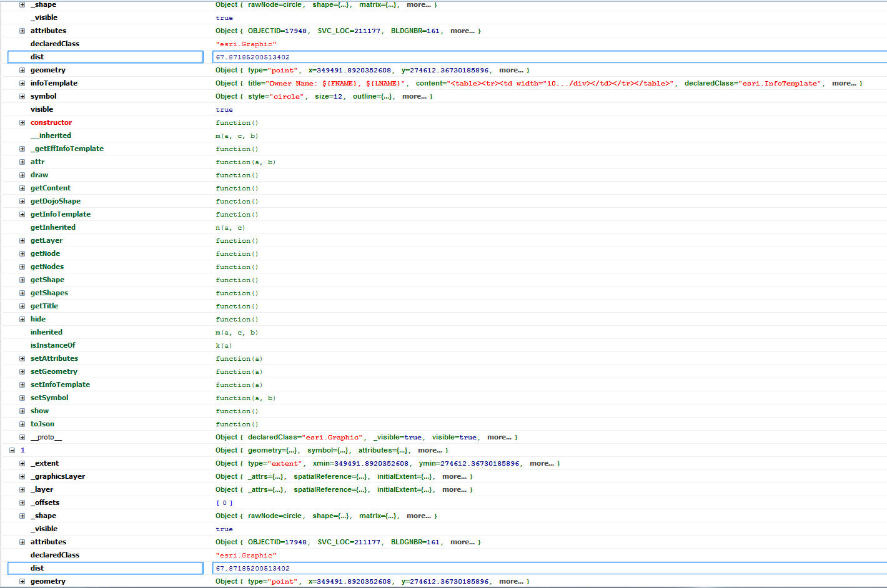This screenshot has width=887, height=588.
Task: Expand the setInfoTemplate function node
Action: click(x=22, y=385)
